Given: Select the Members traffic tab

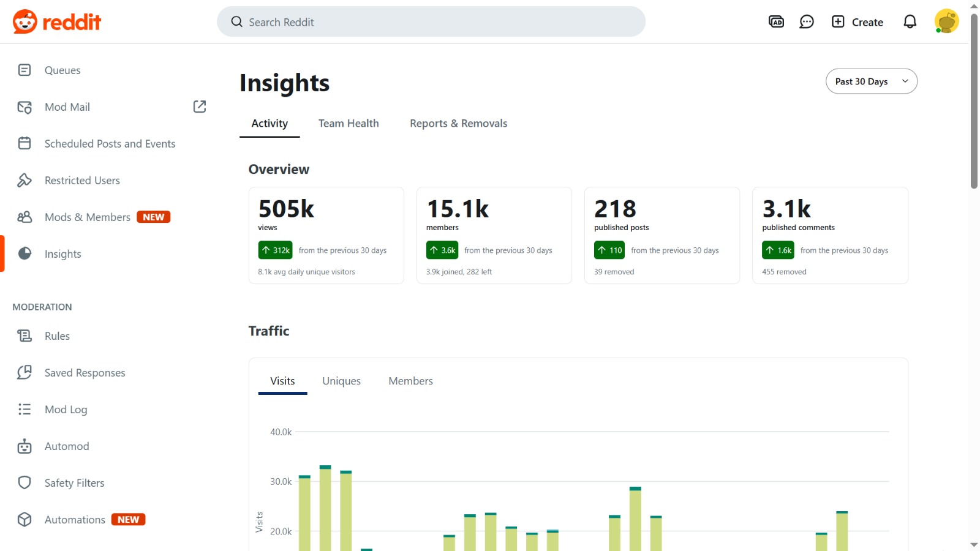Looking at the screenshot, I should 410,381.
